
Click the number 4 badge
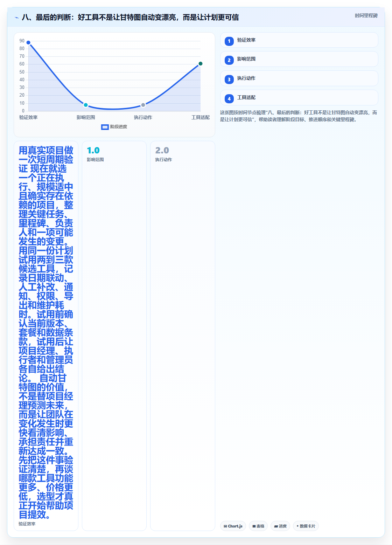(x=229, y=99)
